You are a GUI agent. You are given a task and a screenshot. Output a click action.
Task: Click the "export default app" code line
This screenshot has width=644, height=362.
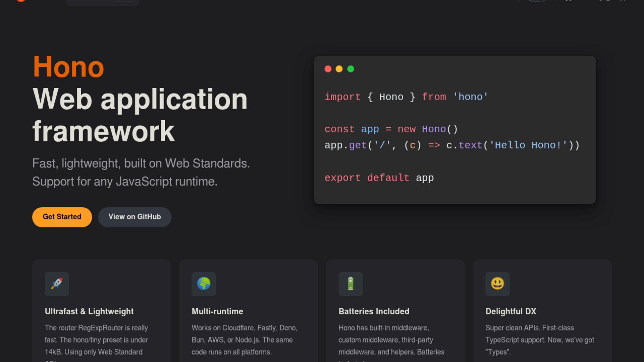[379, 178]
